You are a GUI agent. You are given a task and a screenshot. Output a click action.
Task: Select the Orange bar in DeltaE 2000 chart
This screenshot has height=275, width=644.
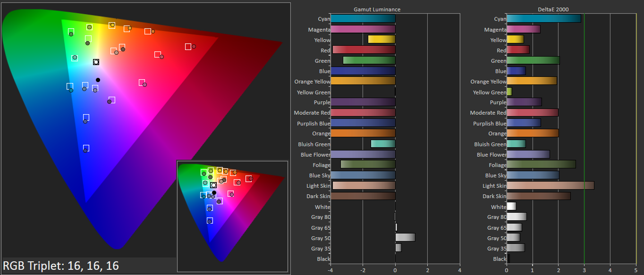tap(532, 133)
